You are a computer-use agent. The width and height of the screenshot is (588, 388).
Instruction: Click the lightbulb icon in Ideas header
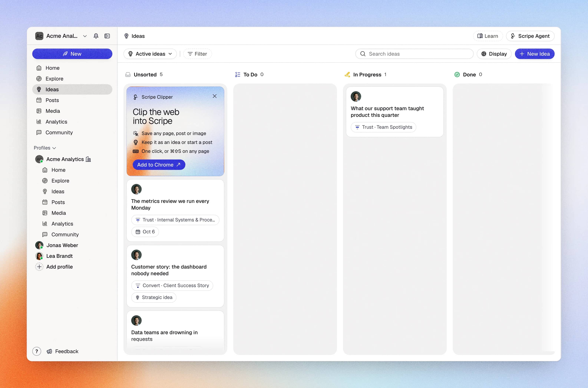click(x=126, y=36)
